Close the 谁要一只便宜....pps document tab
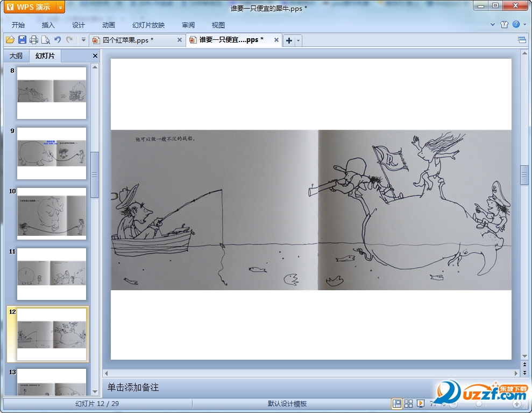Viewport: 532px width, 413px height. click(276, 40)
